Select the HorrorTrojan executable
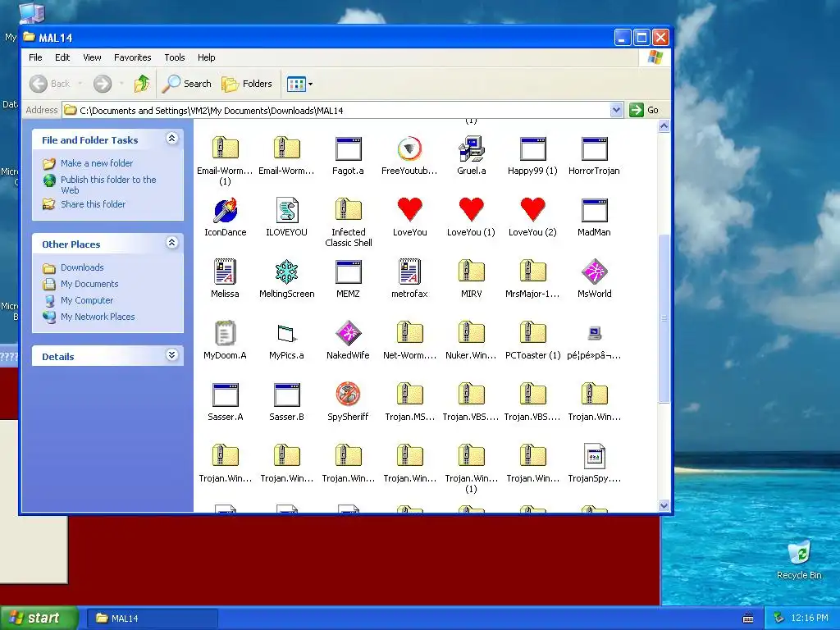The height and width of the screenshot is (630, 840). (594, 148)
